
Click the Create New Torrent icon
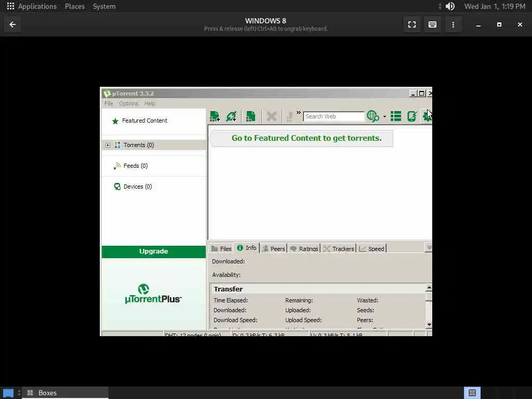click(251, 116)
